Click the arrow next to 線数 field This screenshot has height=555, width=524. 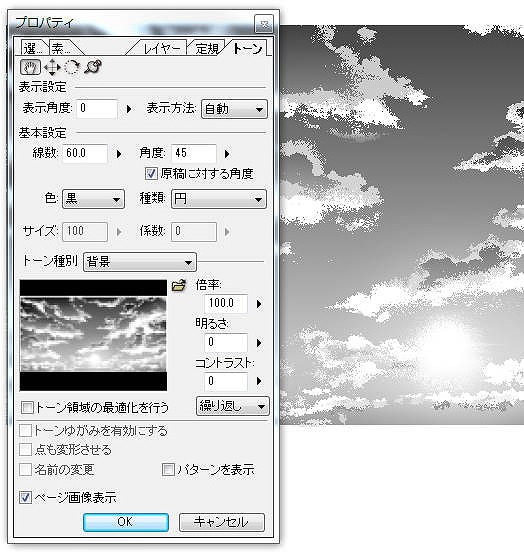click(119, 154)
